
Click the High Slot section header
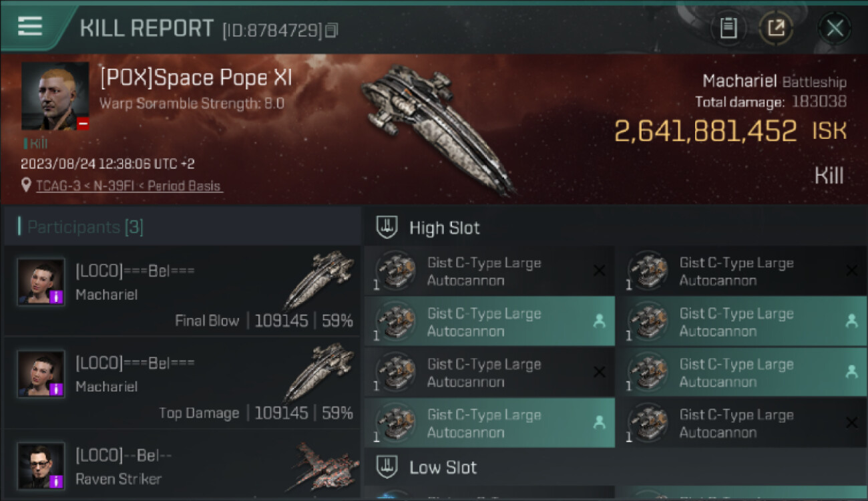point(444,228)
